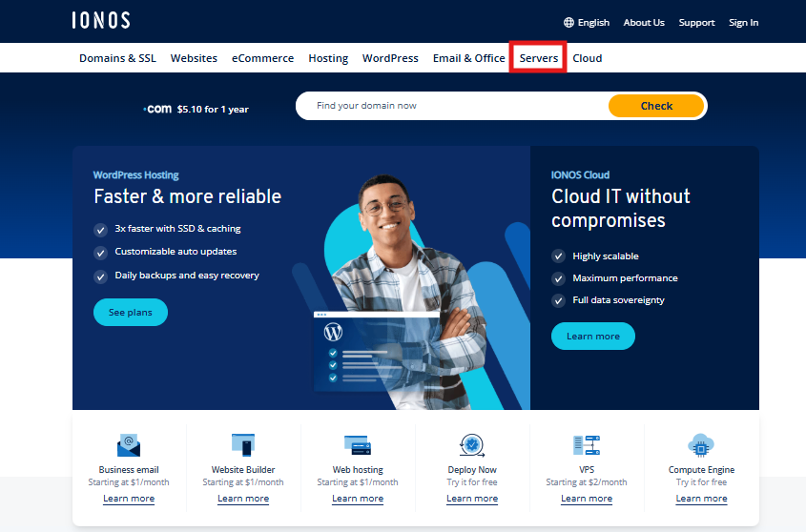The image size is (806, 532).
Task: Click the VPS title
Action: coord(587,470)
